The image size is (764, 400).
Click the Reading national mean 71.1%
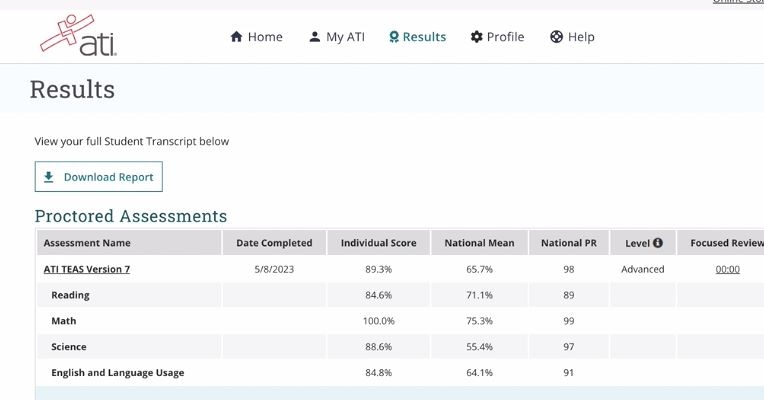(479, 295)
